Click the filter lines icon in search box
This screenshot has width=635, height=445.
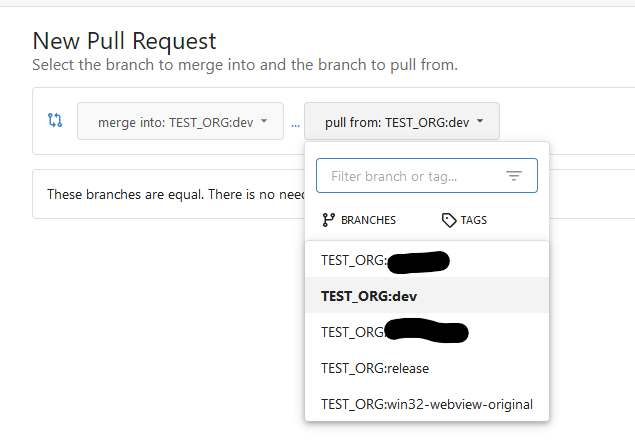pos(514,176)
